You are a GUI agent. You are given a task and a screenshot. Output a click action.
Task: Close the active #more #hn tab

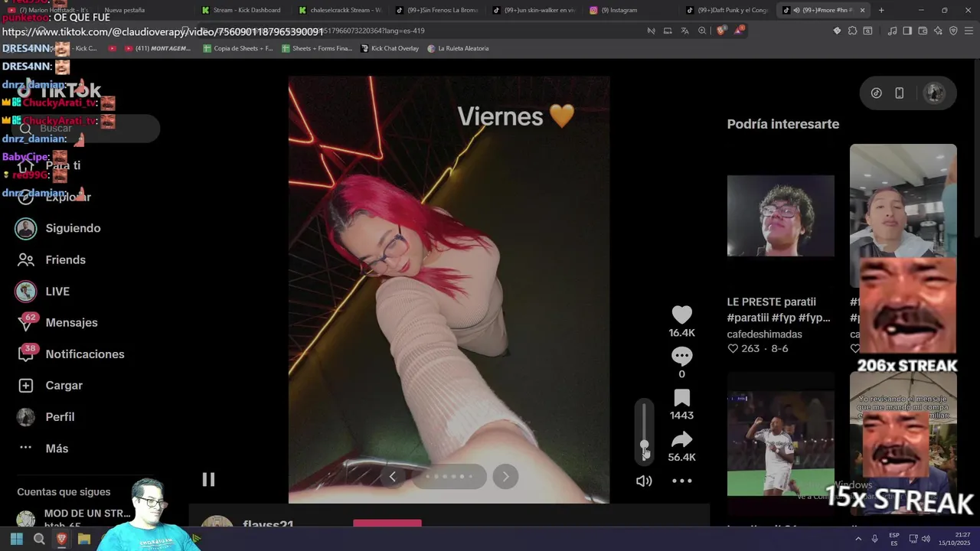pyautogui.click(x=862, y=10)
